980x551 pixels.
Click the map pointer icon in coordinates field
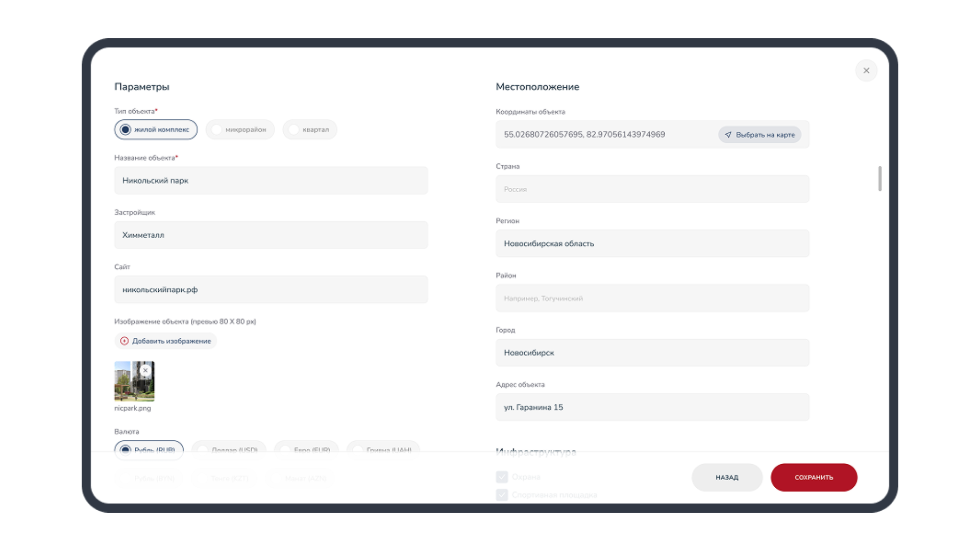(x=728, y=135)
